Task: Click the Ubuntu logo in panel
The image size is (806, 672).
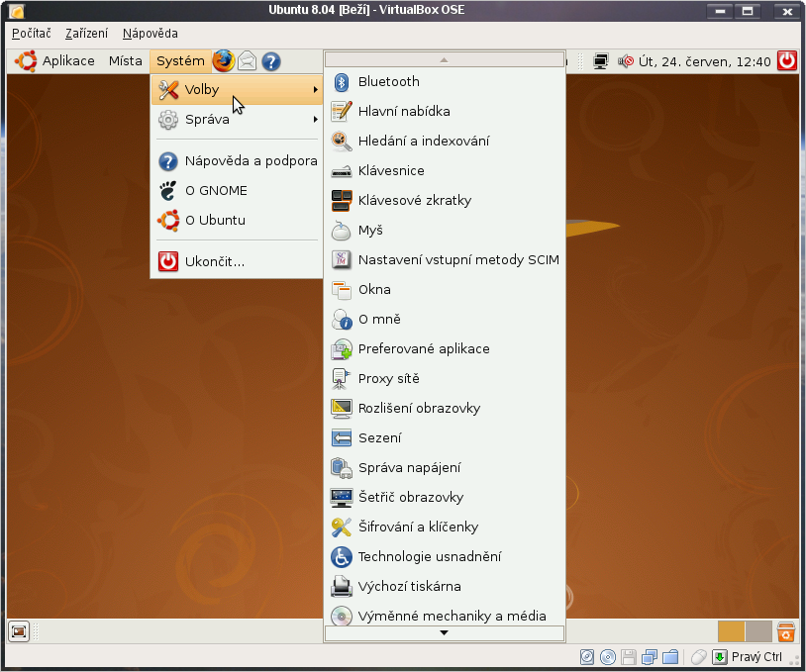Action: 26,61
